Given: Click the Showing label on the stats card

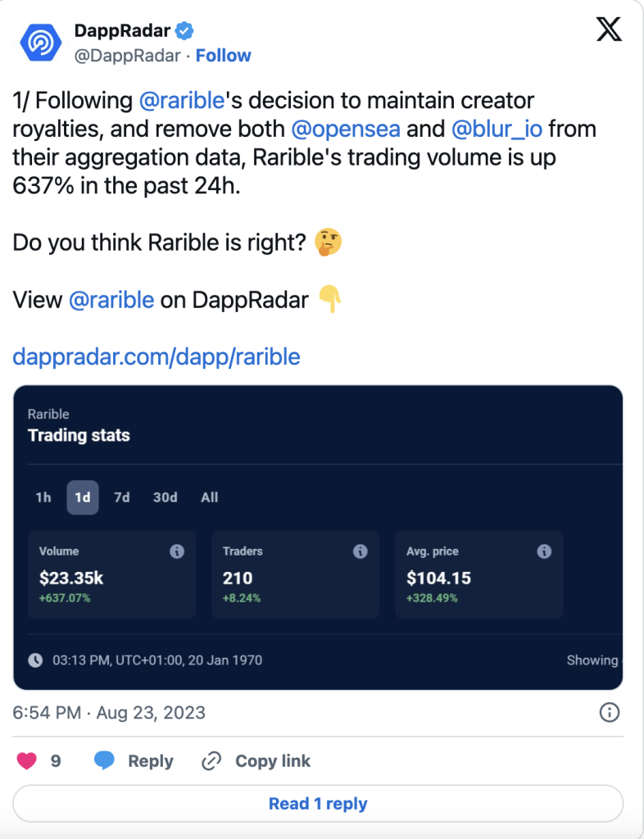Looking at the screenshot, I should pos(592,660).
